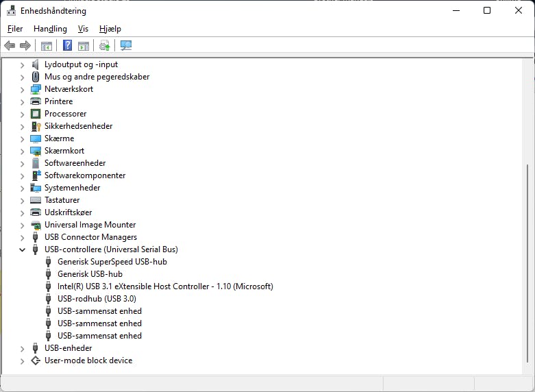Click the Processorer chip icon
Image resolution: width=535 pixels, height=392 pixels.
35,114
